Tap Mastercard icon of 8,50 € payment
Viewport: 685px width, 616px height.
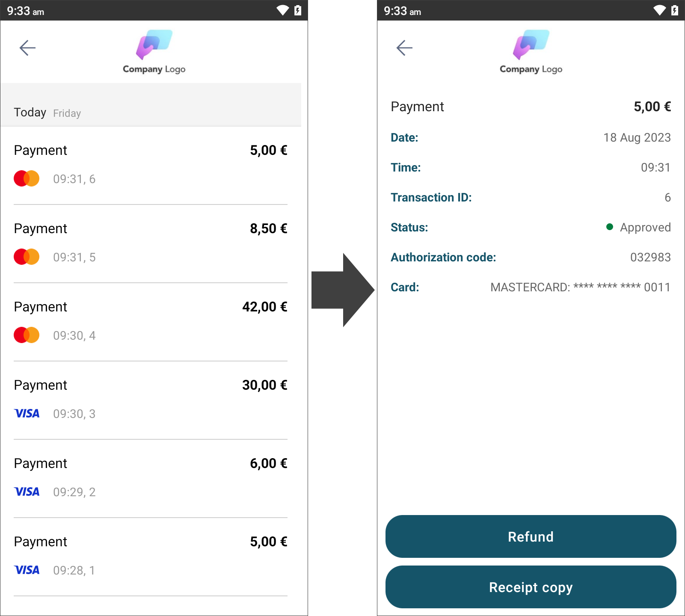[27, 257]
